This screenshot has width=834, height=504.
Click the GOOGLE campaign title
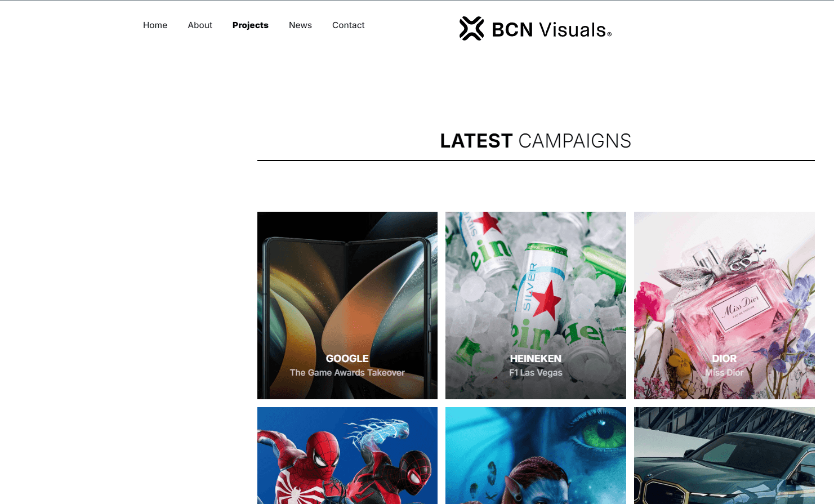tap(347, 359)
